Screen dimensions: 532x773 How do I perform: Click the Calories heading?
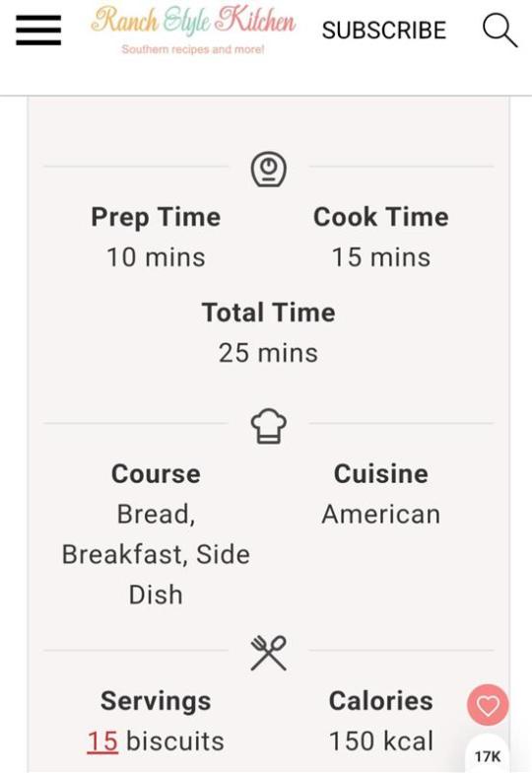click(380, 700)
